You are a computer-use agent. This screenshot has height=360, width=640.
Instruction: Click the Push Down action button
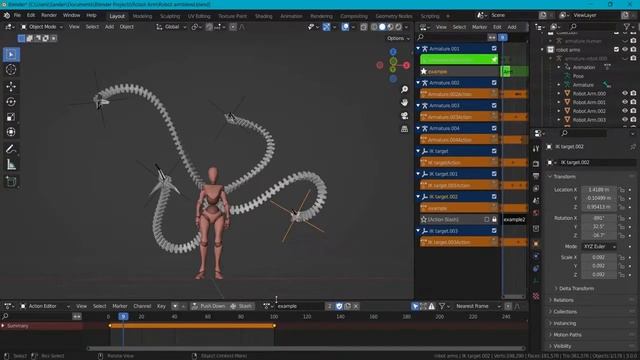pyautogui.click(x=209, y=306)
